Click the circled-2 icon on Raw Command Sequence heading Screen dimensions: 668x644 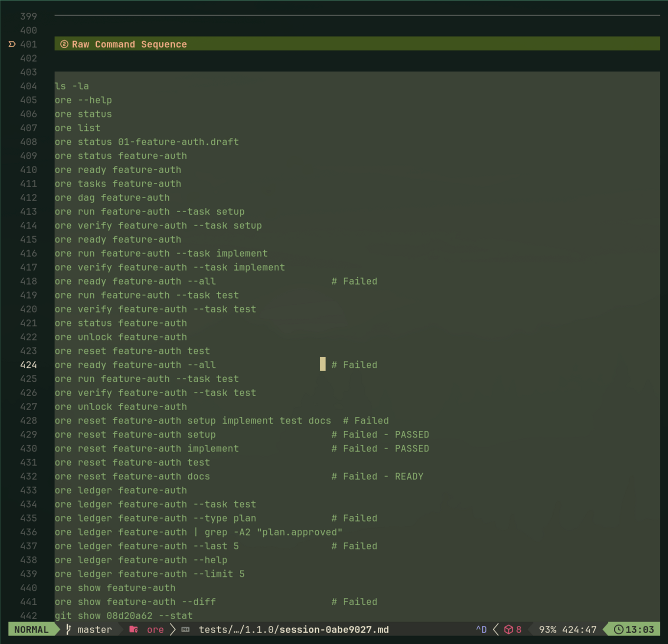[x=65, y=44]
